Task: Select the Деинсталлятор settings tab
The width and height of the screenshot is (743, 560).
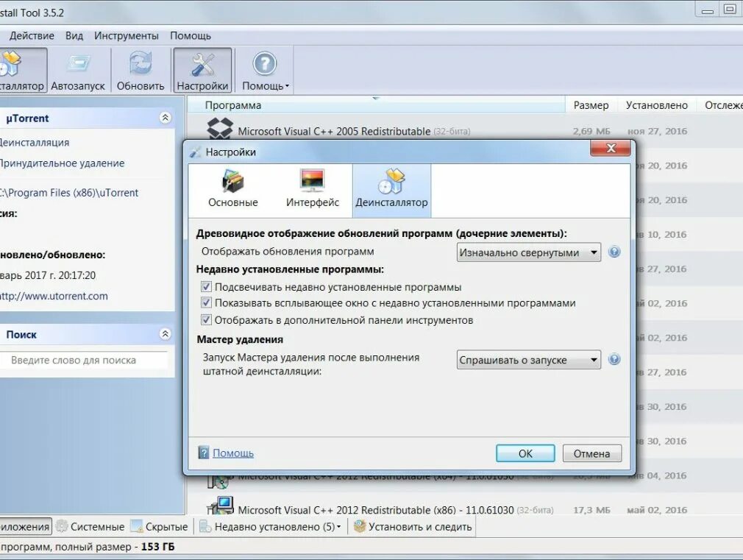Action: click(x=391, y=190)
